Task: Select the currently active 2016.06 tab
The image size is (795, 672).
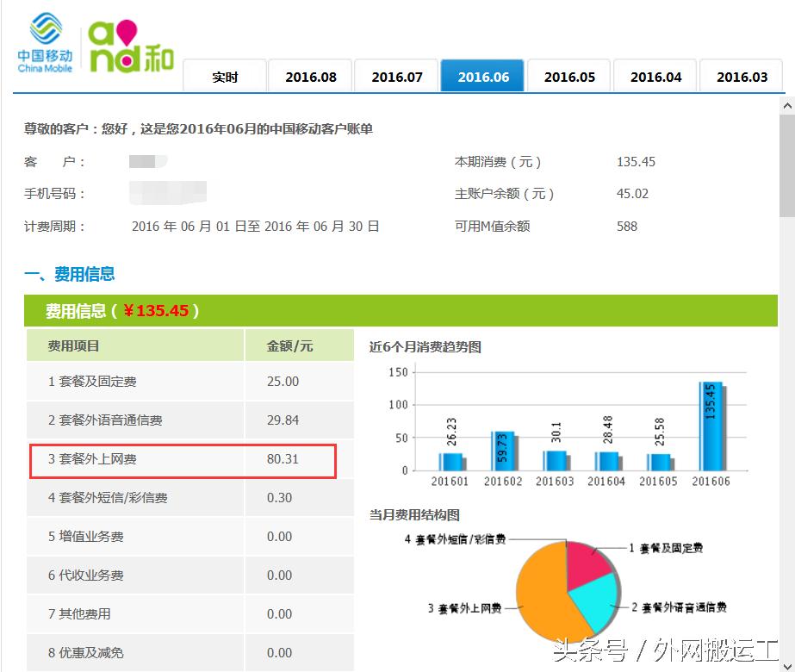Action: [482, 76]
